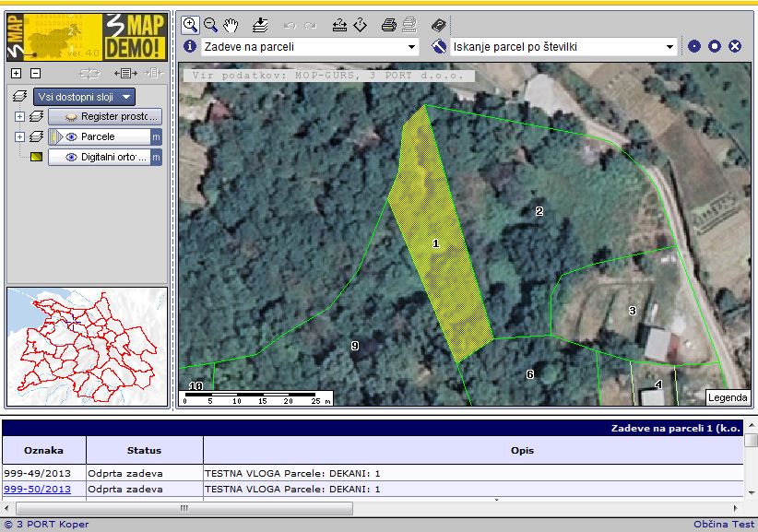Click the Digitalni ortofoto color swatch icon
This screenshot has width=758, height=532.
[36, 157]
